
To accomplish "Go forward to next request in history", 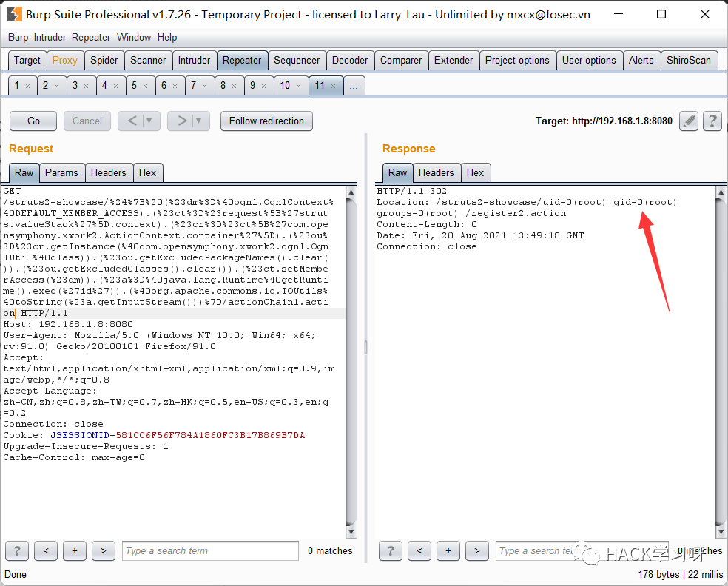I will 181,121.
